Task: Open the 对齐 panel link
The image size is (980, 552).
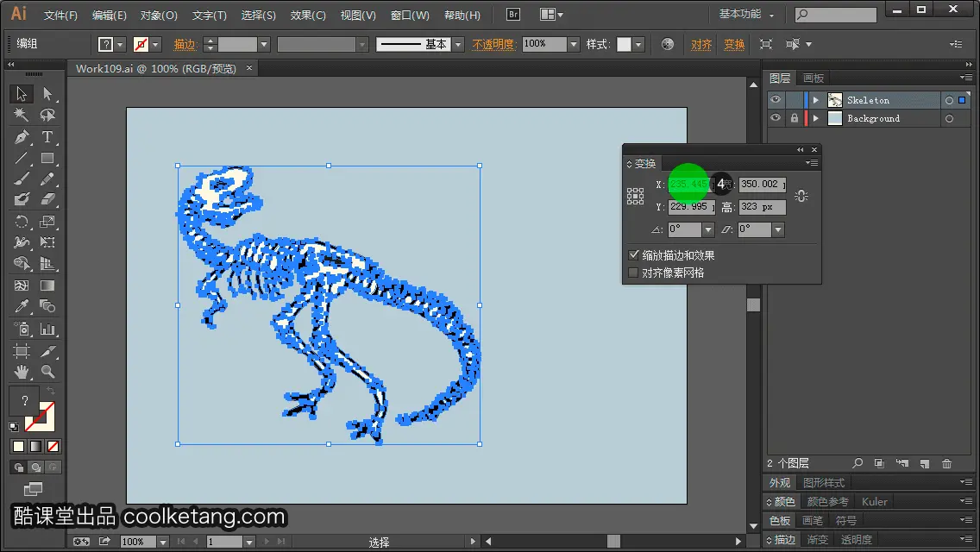Action: pos(701,44)
